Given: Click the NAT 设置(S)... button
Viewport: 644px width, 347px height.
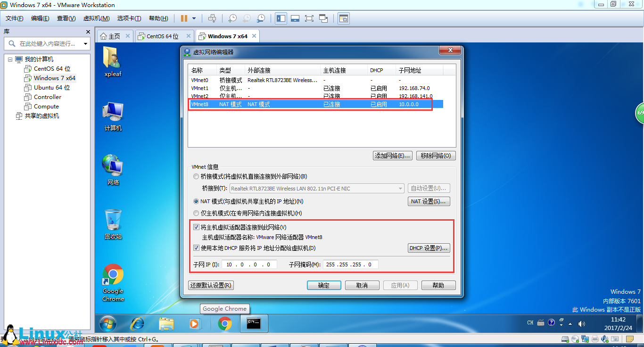Looking at the screenshot, I should coord(429,201).
